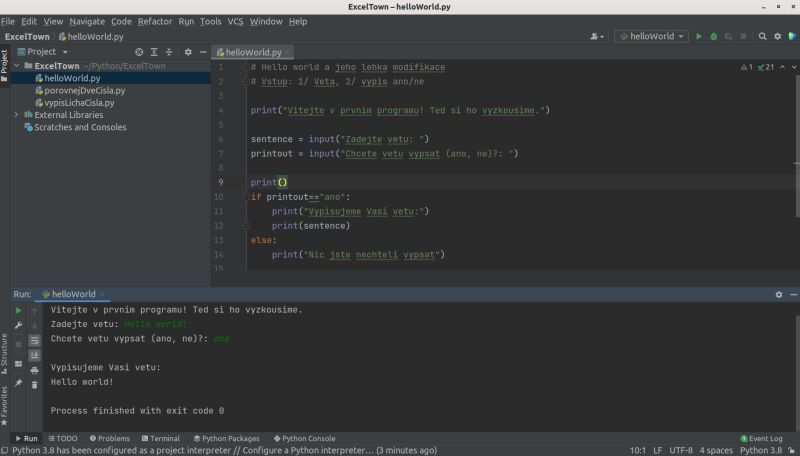
Task: Click the up arrow in Run console toolbar
Action: pos(34,310)
